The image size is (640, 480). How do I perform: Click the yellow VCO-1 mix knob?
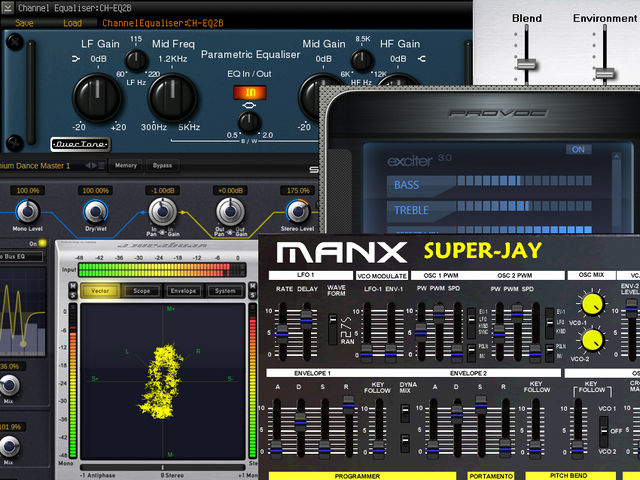592,304
